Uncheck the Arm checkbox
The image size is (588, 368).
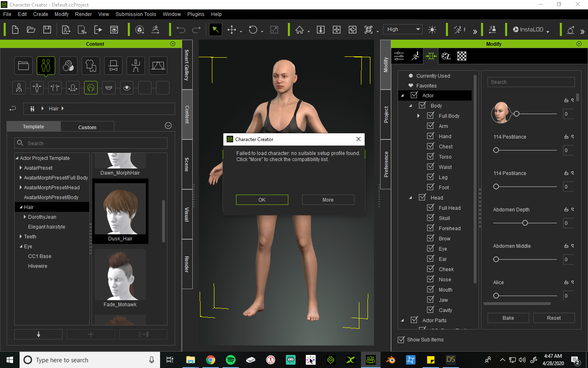click(x=430, y=126)
